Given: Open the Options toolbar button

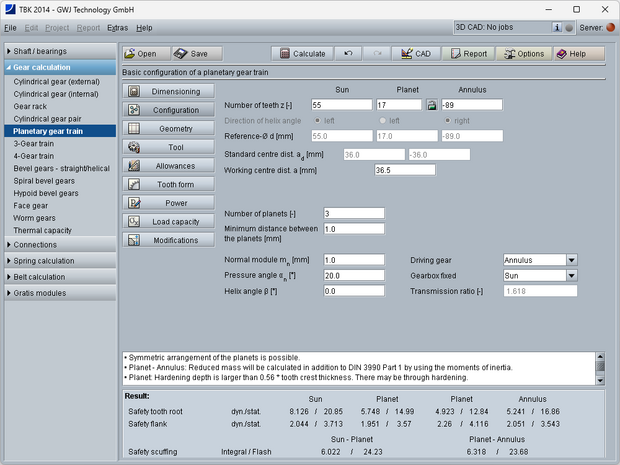Looking at the screenshot, I should (523, 54).
